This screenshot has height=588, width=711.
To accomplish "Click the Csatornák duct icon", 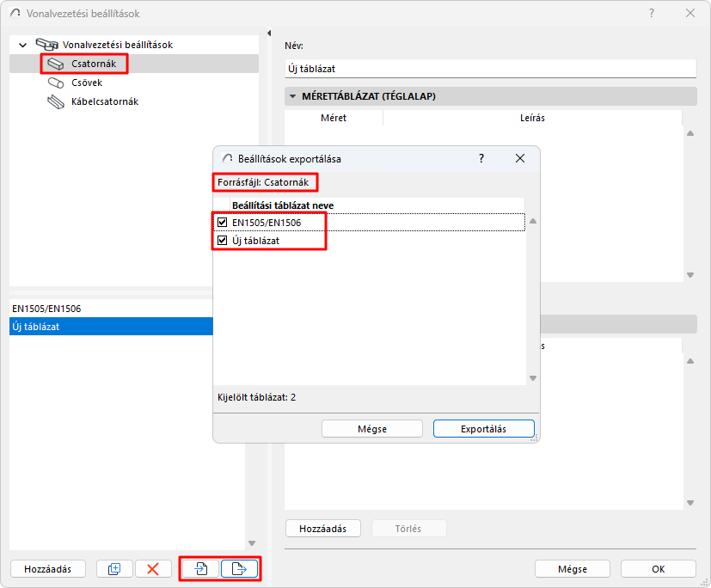I will click(56, 64).
